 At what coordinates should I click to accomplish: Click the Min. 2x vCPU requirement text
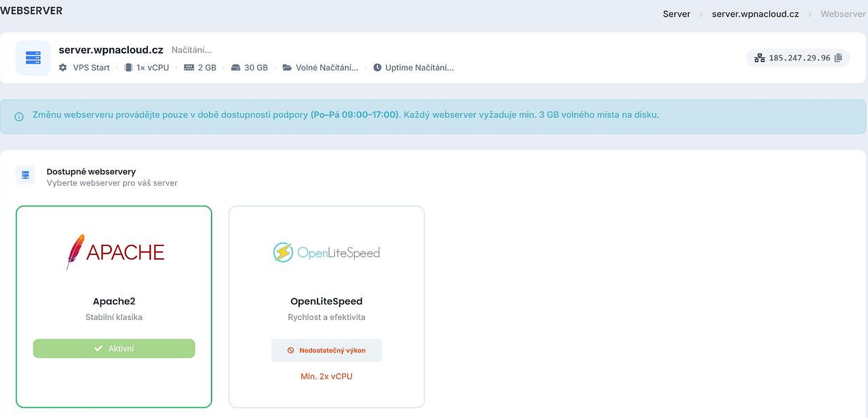(x=326, y=376)
